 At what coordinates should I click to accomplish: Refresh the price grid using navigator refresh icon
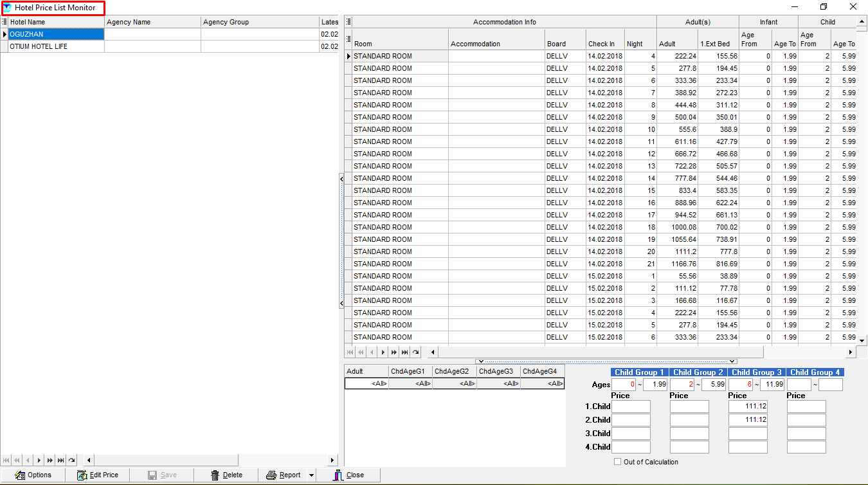pyautogui.click(x=416, y=352)
